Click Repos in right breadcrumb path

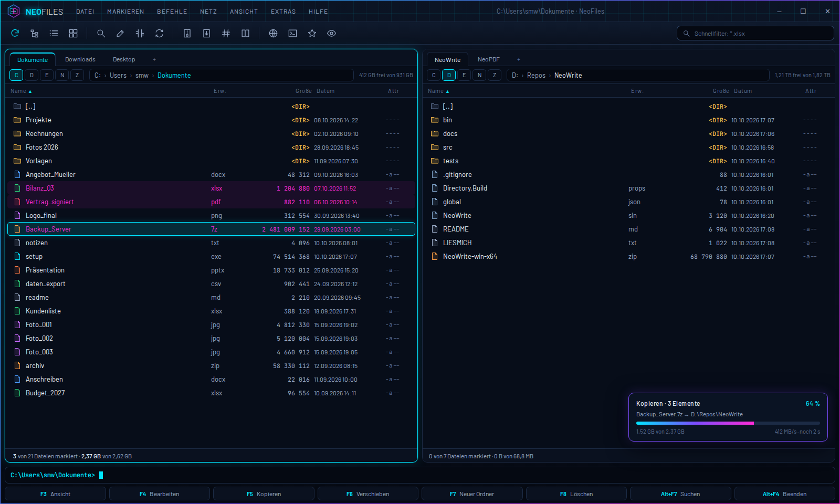coord(536,76)
